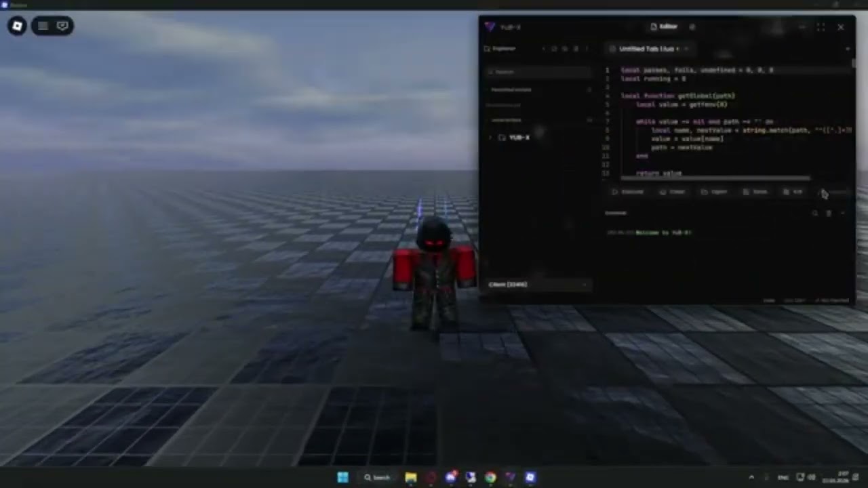868x488 pixels.
Task: Click the horizontal scrollbar in code editor
Action: pyautogui.click(x=715, y=179)
